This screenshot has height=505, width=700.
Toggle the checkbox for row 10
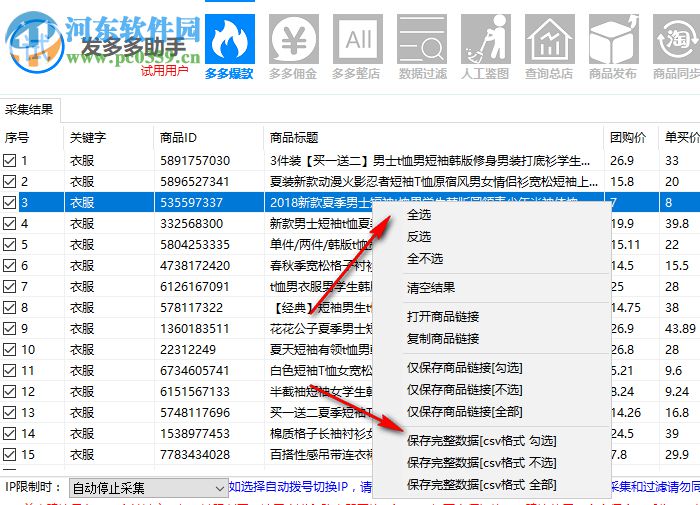9,349
